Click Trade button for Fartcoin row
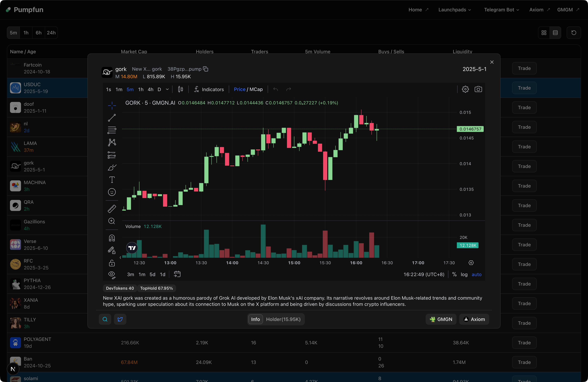 coord(524,68)
